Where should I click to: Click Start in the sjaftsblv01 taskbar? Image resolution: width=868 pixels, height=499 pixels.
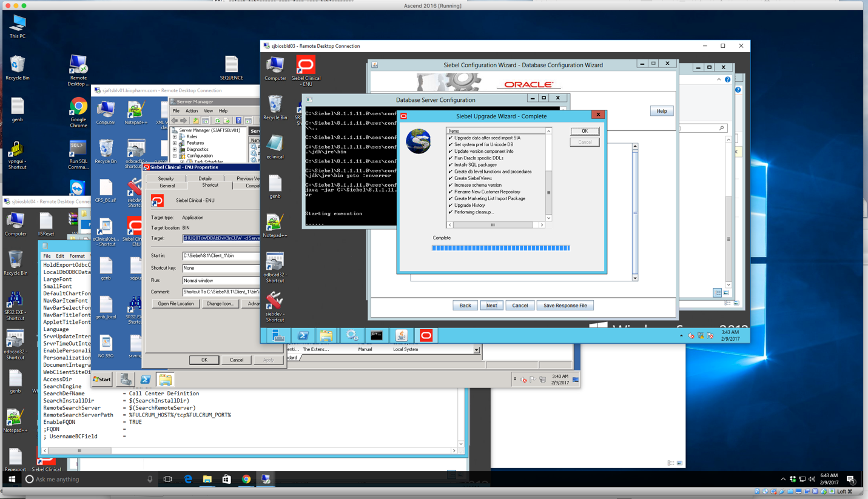click(102, 380)
